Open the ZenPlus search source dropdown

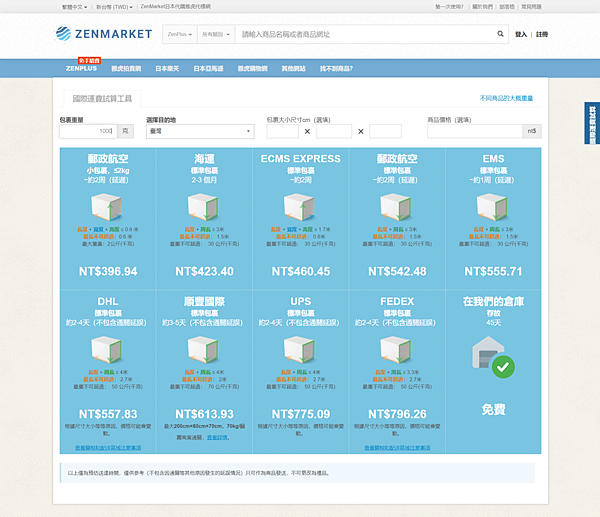click(x=179, y=34)
